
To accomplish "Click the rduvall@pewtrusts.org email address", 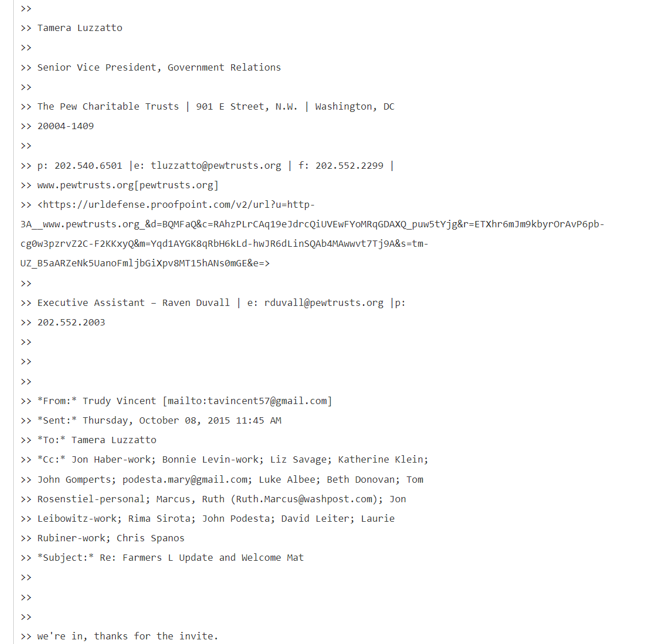I will click(323, 303).
